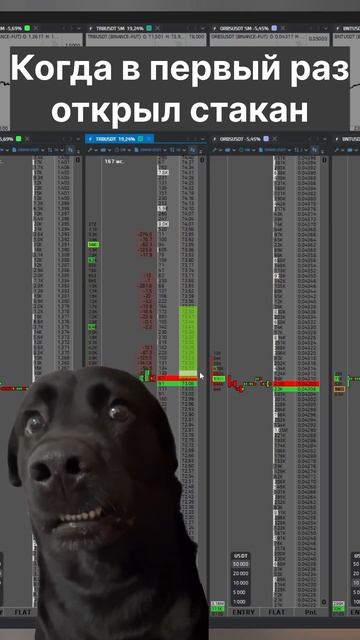Close the ORBSUSDT -5.45% order book tab
360x640 pixels.
(x=275, y=139)
